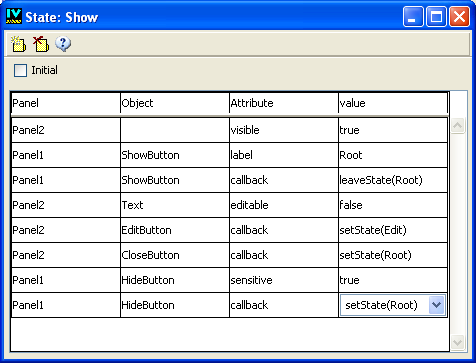Select the true value in the sensitive row
Screen dimensions: 476x363
tap(393, 280)
